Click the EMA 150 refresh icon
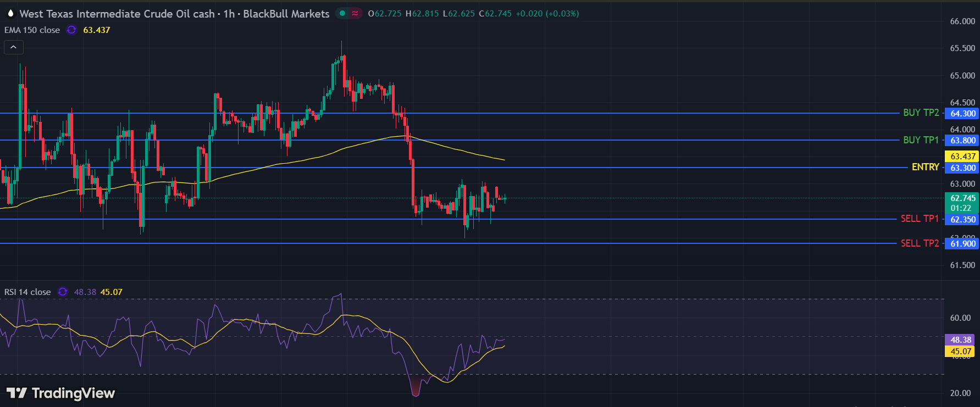This screenshot has width=980, height=407. coord(71,30)
